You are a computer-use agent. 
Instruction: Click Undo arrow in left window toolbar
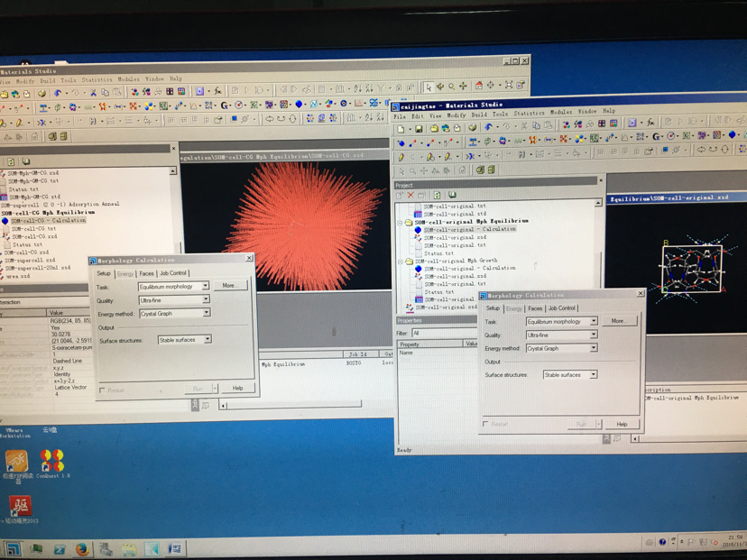pos(57,93)
